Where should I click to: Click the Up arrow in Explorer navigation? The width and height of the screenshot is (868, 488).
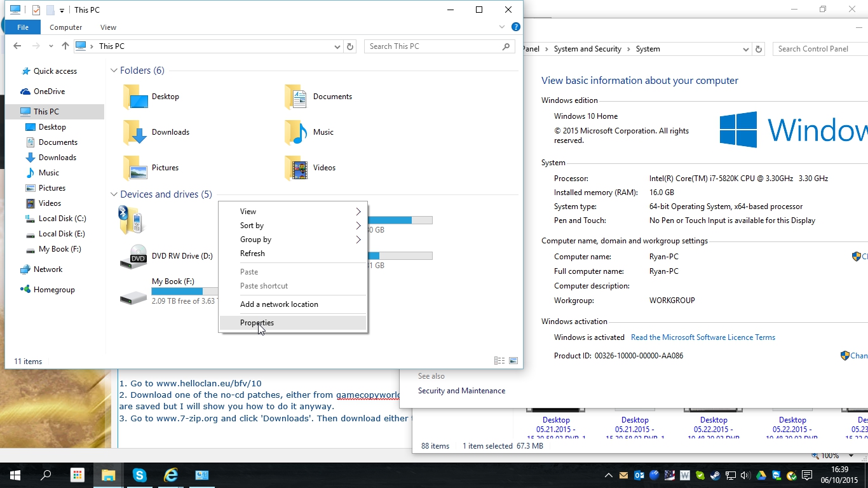tap(65, 46)
